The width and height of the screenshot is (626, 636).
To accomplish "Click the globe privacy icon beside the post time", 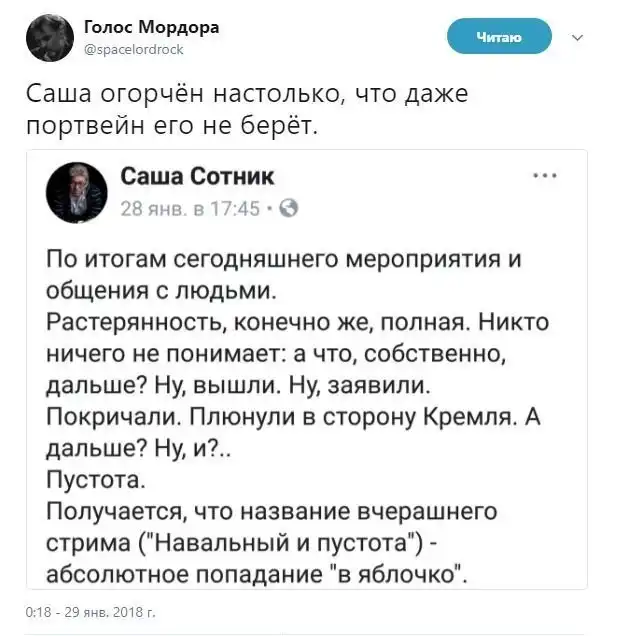I will 289,209.
